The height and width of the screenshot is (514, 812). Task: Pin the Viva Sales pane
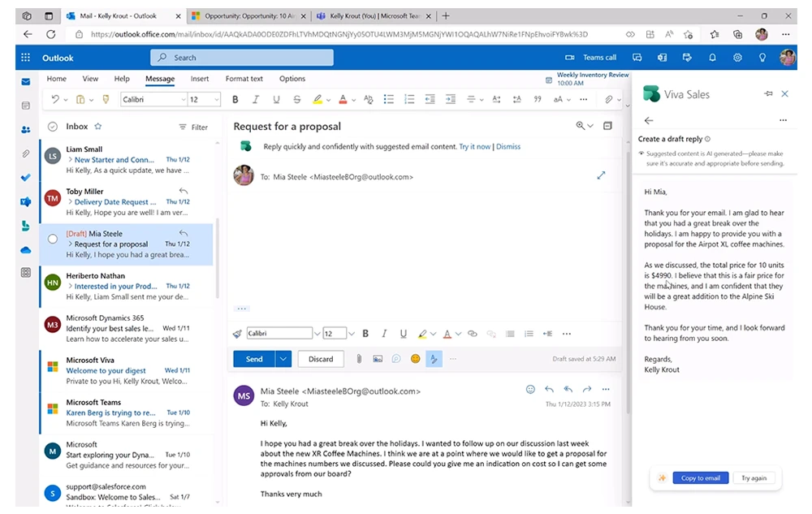pos(768,93)
